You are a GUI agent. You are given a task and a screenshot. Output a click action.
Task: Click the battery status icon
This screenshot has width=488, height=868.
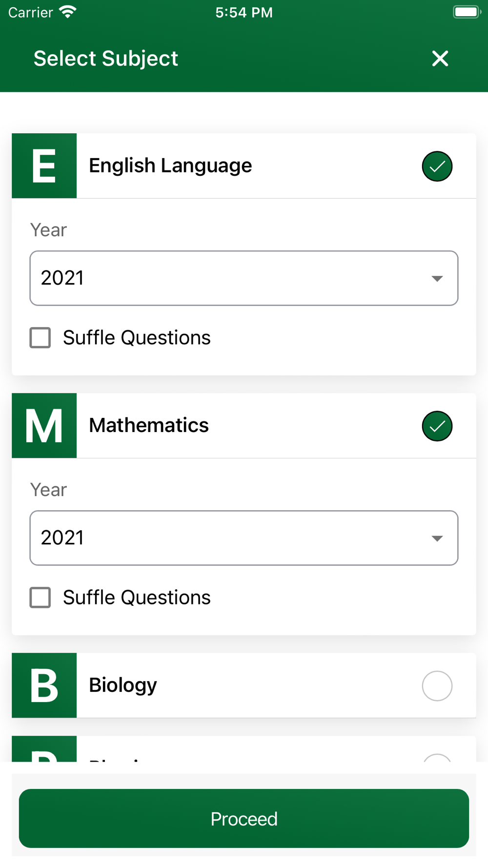pos(467,12)
